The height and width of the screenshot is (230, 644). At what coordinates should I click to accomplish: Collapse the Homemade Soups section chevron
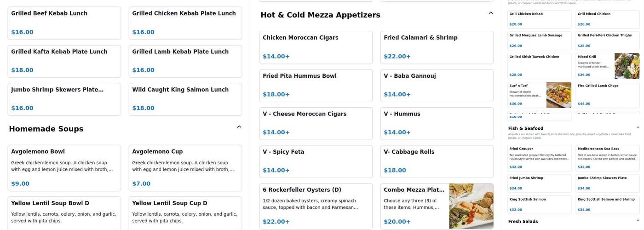click(239, 127)
